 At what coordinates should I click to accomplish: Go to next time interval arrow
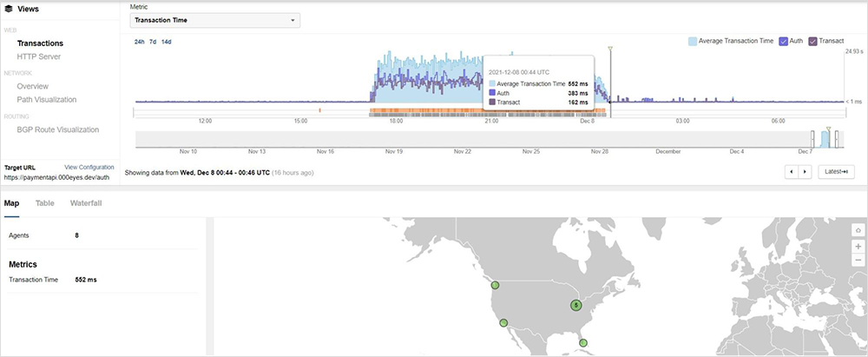tap(805, 172)
